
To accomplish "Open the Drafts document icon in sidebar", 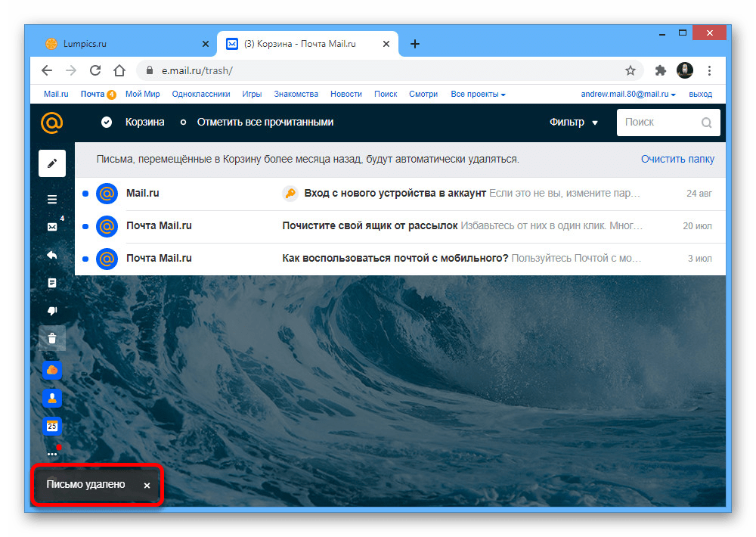I will click(51, 282).
